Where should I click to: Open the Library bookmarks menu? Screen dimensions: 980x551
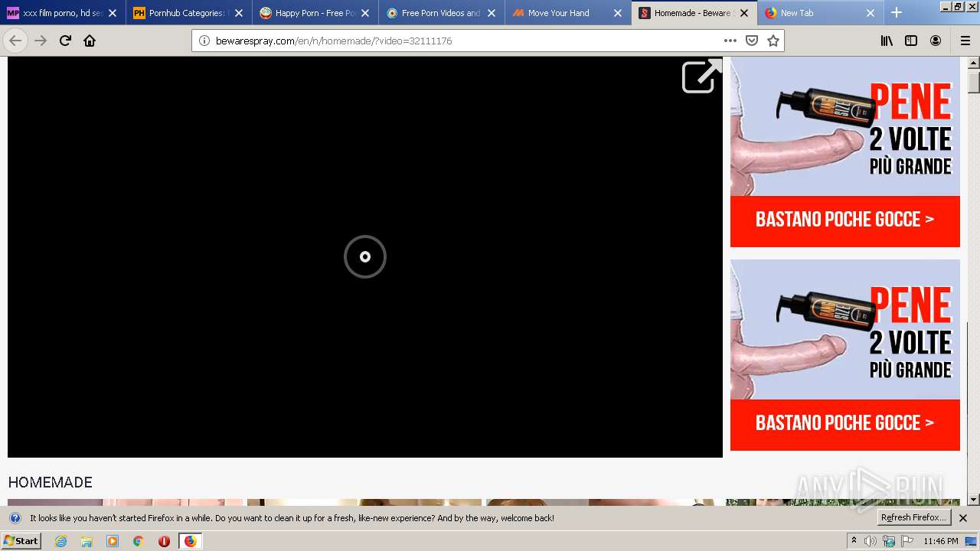coord(887,41)
